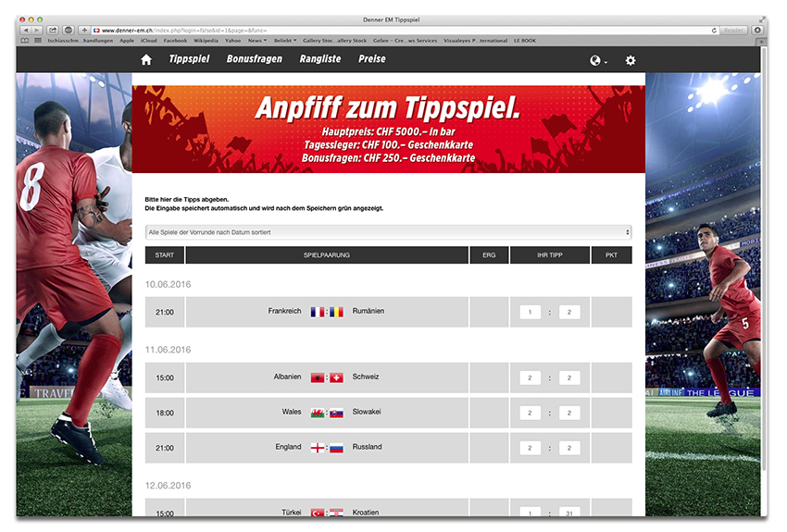Enter full screen with the arrows icon

[x=762, y=20]
